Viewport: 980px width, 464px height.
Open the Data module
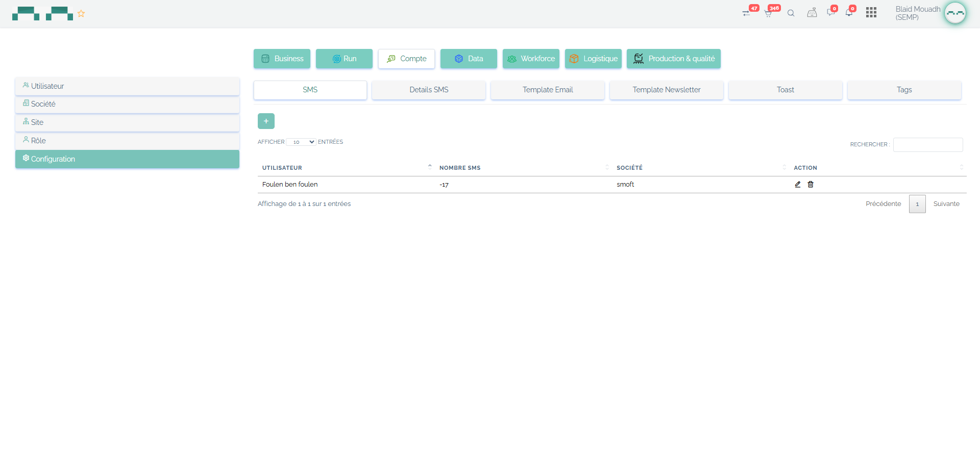click(x=469, y=59)
